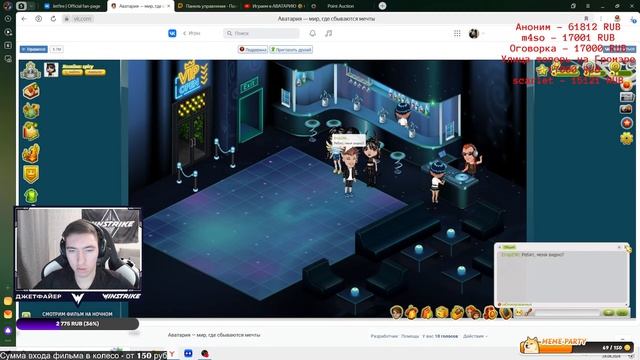This screenshot has height=360, width=640.
Task: Click the VK profile avatar in header
Action: pyautogui.click(x=474, y=33)
